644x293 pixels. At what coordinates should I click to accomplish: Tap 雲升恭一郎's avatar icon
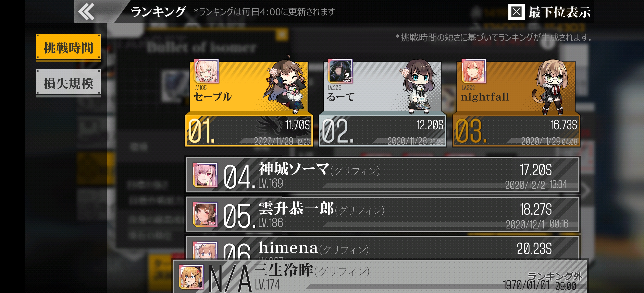pos(205,214)
